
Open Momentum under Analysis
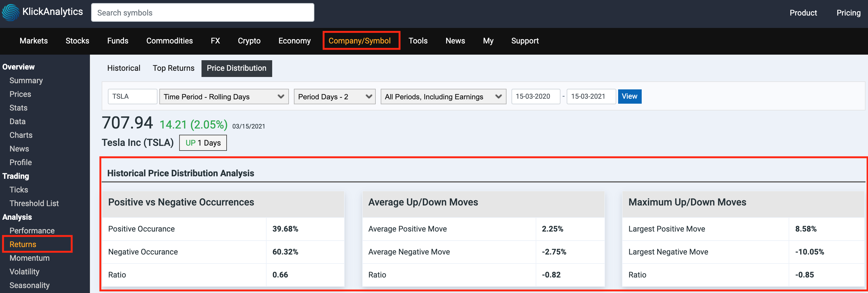pyautogui.click(x=29, y=258)
